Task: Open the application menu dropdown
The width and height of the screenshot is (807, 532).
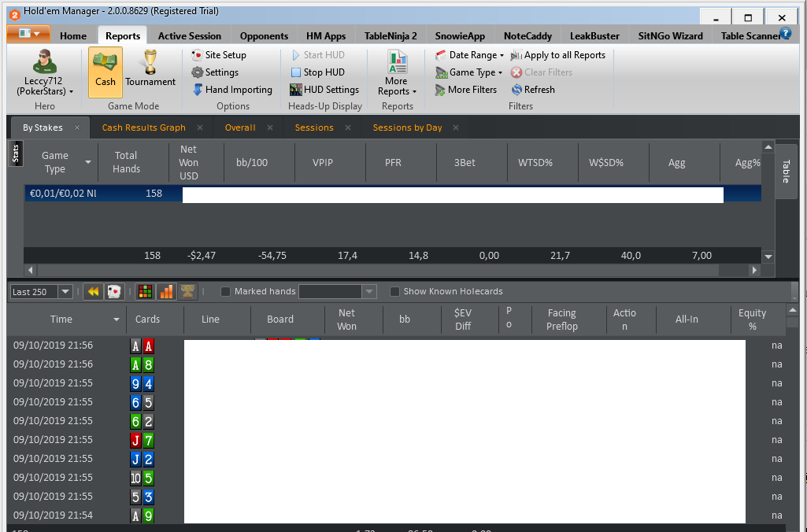Action: (28, 34)
